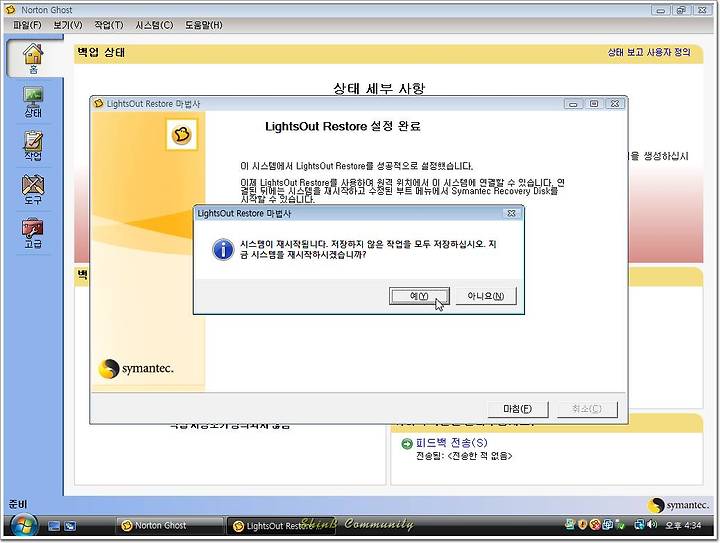This screenshot has height=543, width=720.
Task: Open the 보기(V) menu
Action: point(68,25)
